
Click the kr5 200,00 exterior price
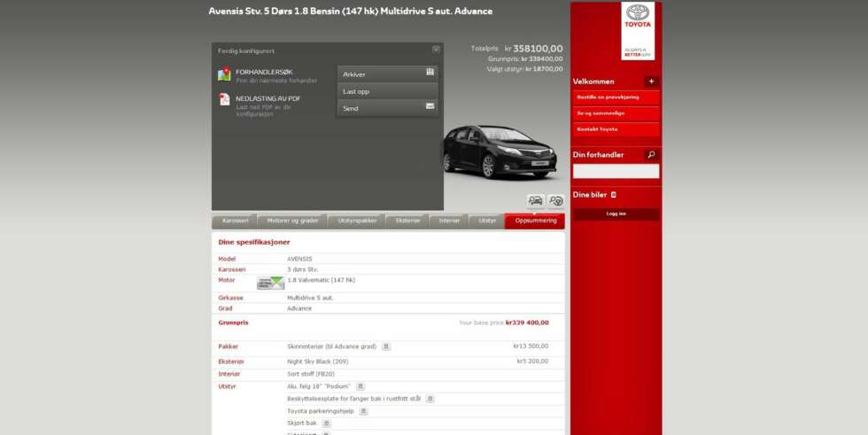tap(532, 361)
